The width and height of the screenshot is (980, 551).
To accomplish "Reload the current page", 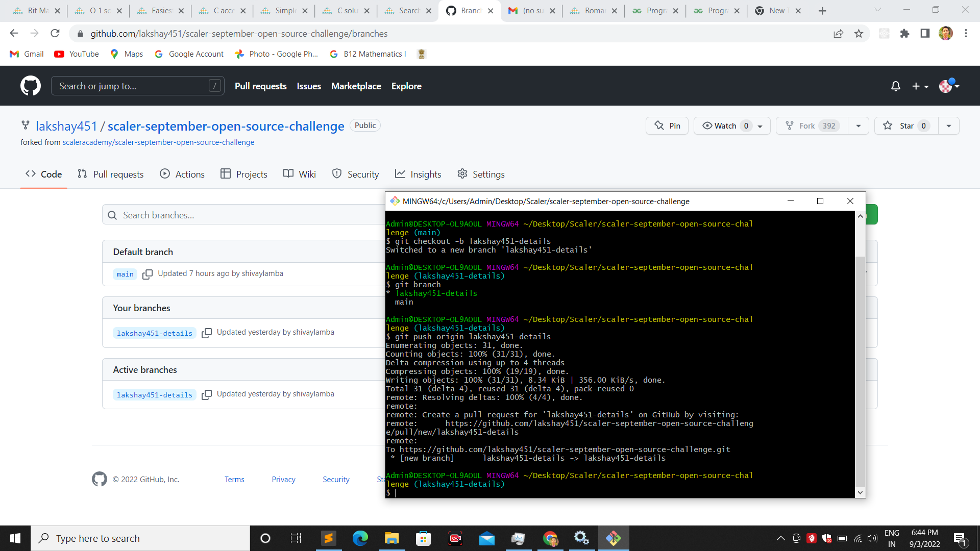I will point(55,33).
